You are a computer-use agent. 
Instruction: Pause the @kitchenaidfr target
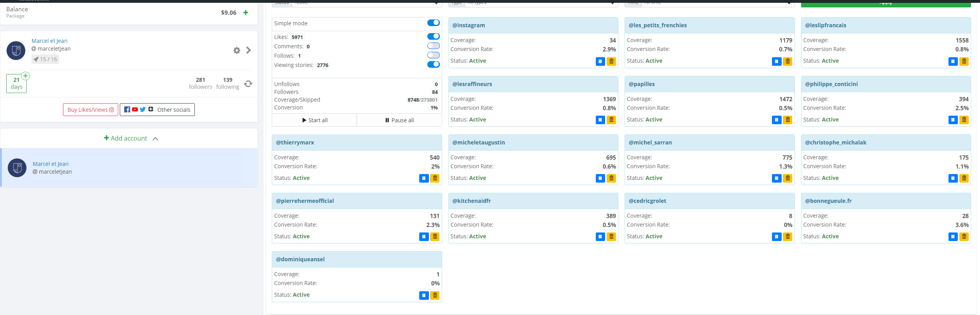[600, 237]
